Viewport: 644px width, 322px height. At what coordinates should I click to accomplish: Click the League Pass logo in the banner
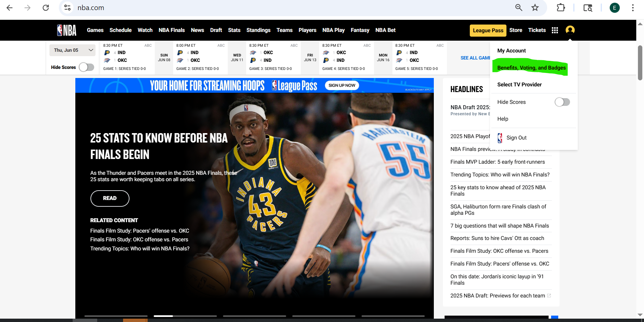click(294, 85)
